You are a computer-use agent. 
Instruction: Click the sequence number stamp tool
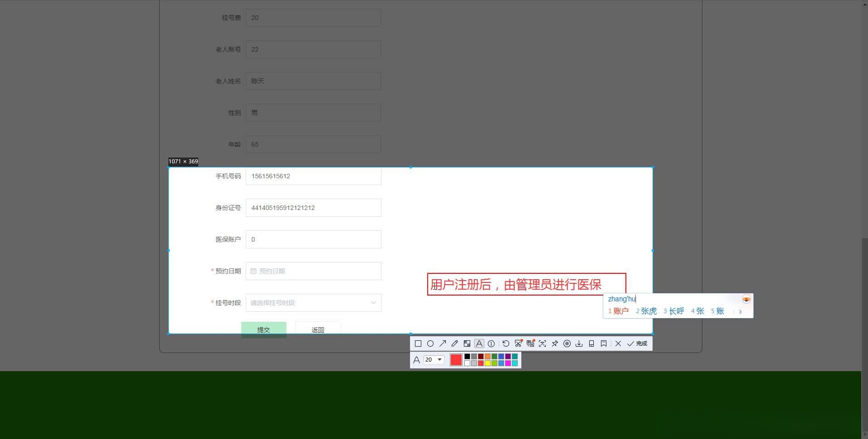pos(492,344)
